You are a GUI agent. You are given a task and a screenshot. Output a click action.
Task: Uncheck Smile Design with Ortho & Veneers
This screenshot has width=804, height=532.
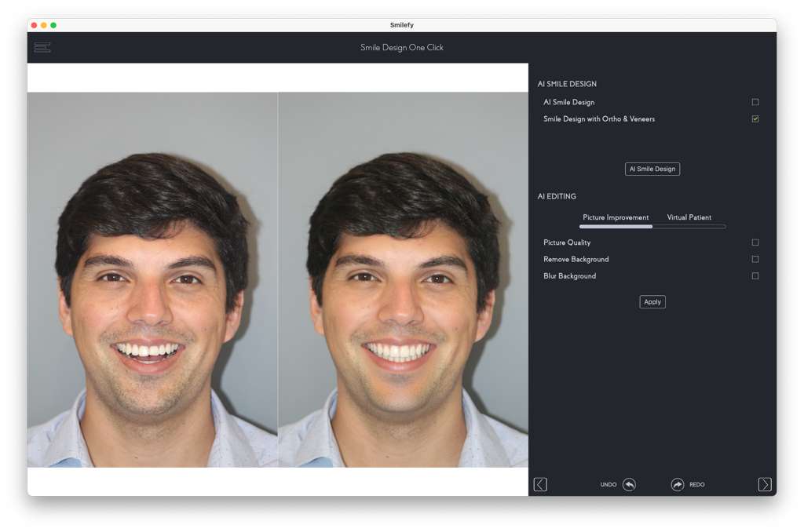click(755, 119)
